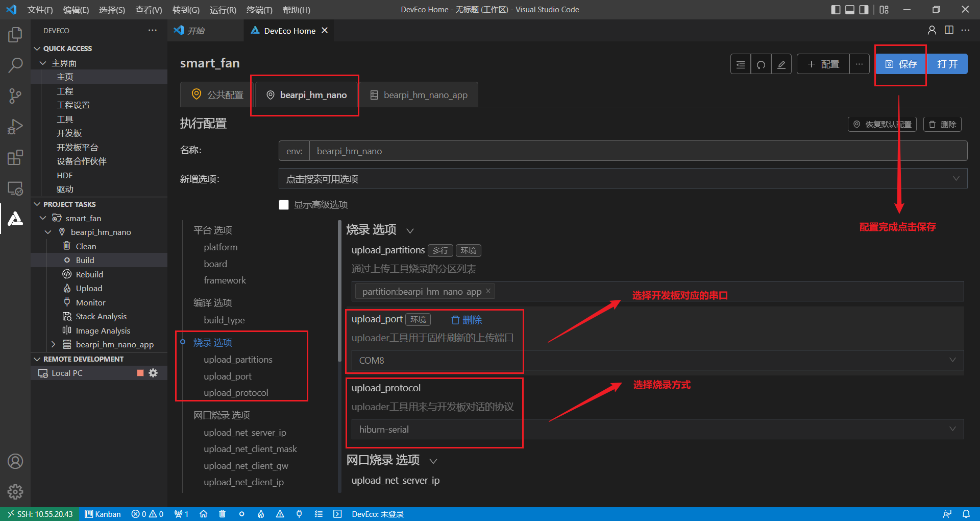Click the plug Monitor icon in status bar
The image size is (980, 521).
coord(299,514)
